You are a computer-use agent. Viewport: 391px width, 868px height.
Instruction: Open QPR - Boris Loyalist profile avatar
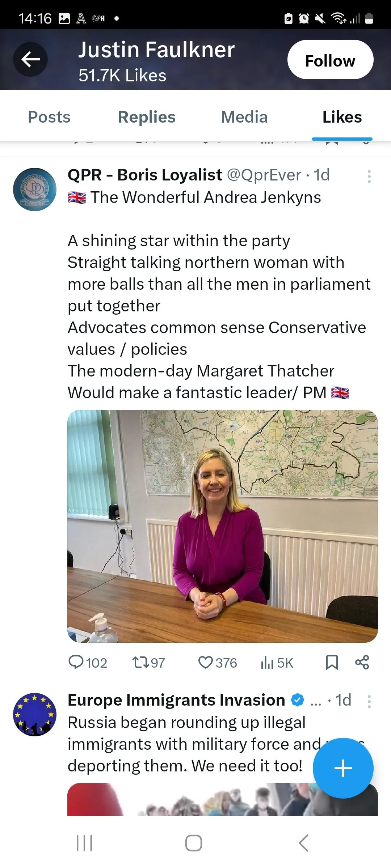click(x=35, y=189)
